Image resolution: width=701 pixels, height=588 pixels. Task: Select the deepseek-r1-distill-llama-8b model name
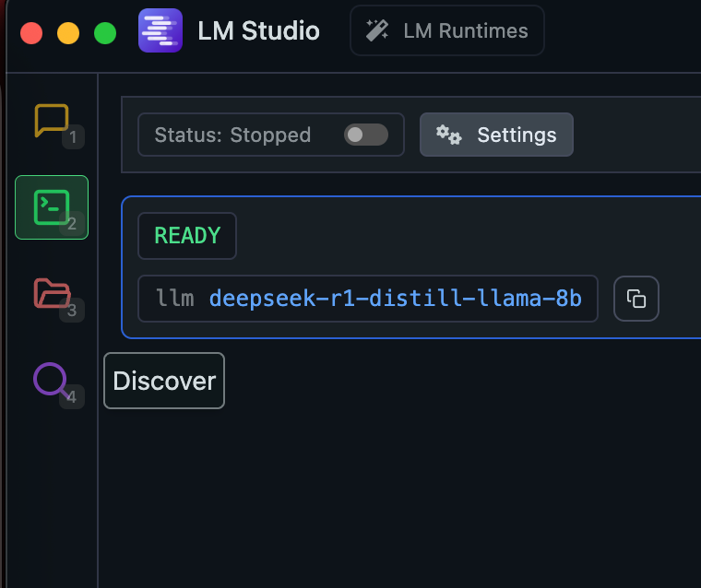395,298
